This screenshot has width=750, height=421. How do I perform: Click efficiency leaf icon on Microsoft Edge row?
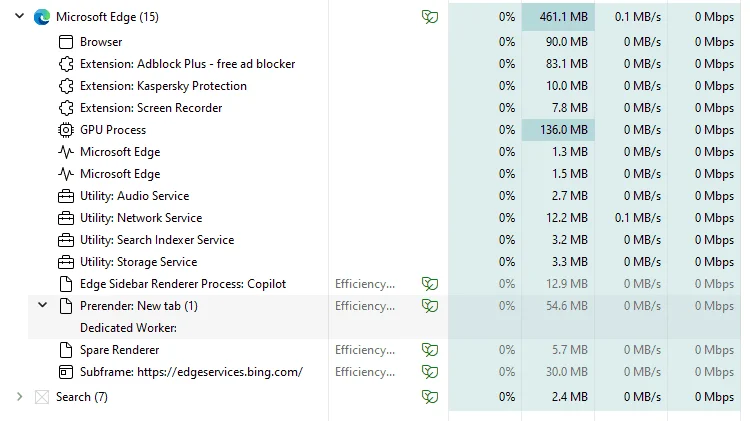pos(430,17)
